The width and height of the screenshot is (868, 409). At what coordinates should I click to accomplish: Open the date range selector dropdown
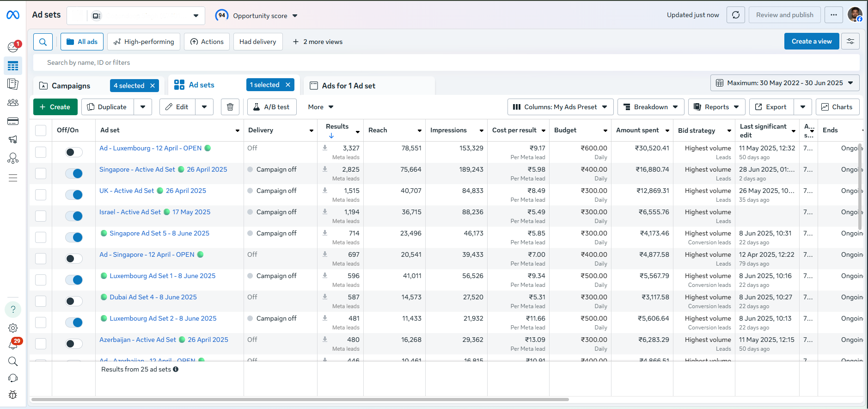[x=784, y=83]
